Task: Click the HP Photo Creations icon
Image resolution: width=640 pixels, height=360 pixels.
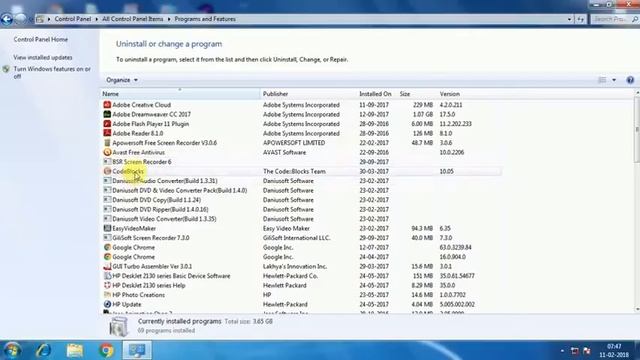Action: (107, 295)
